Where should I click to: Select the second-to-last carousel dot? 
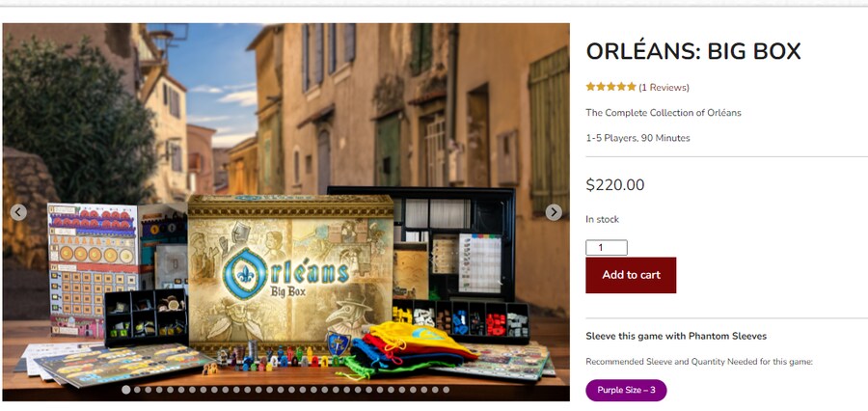[x=435, y=390]
